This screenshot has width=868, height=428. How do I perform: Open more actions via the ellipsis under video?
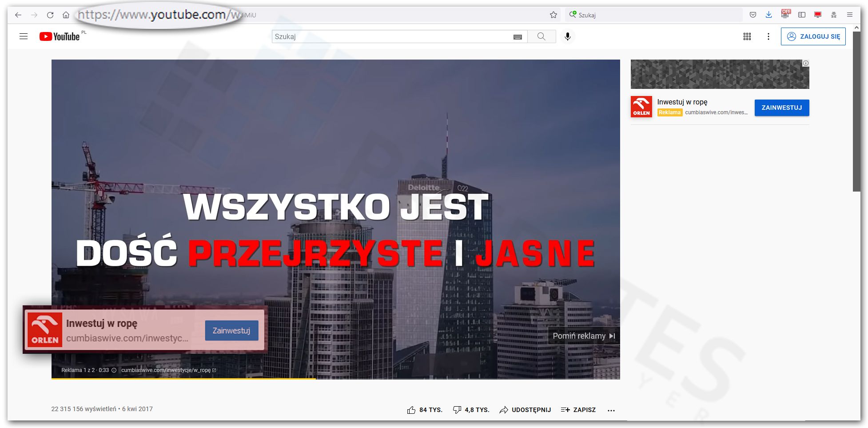[611, 410]
